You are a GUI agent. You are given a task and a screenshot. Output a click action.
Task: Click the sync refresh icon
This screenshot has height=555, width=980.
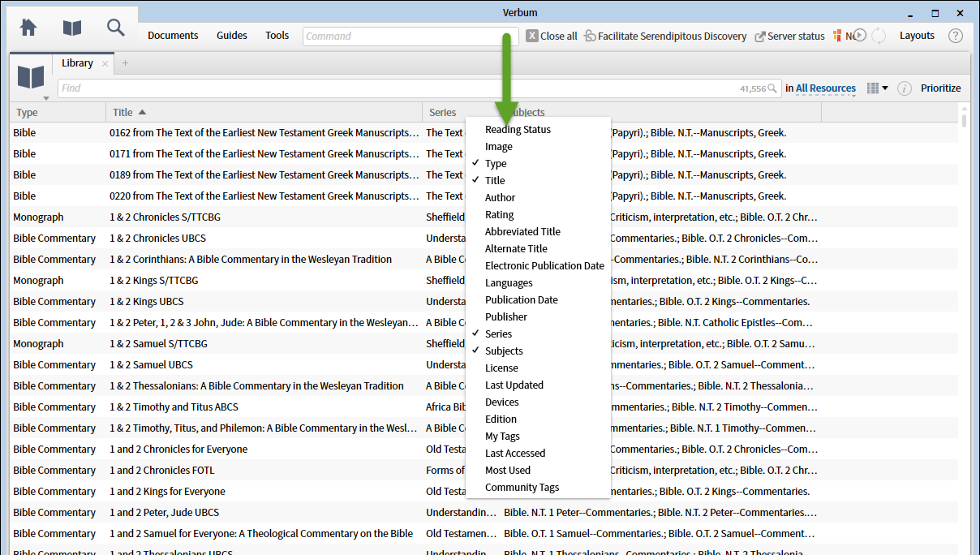coord(879,36)
